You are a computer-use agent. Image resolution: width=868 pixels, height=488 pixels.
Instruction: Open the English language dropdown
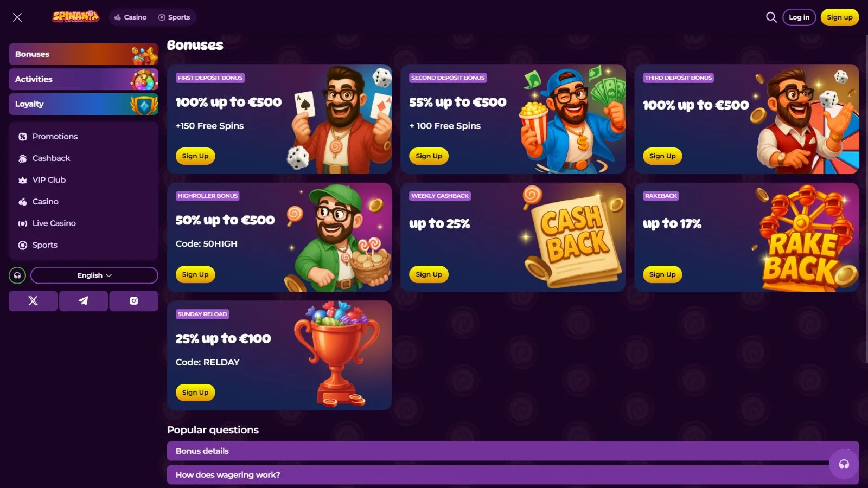pyautogui.click(x=94, y=275)
